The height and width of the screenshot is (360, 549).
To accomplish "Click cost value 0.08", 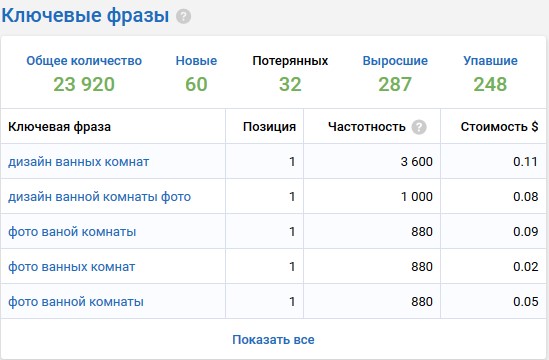I will click(526, 197).
